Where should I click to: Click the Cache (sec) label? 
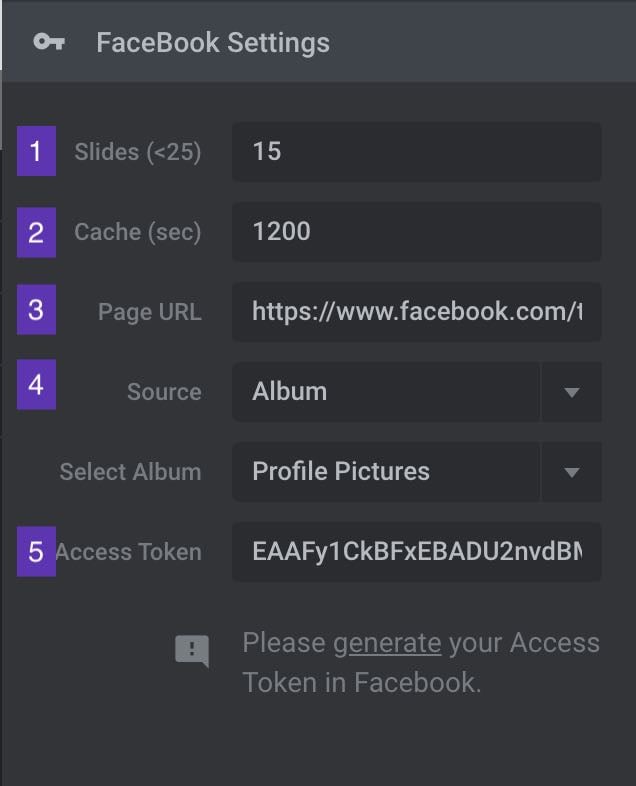(138, 232)
